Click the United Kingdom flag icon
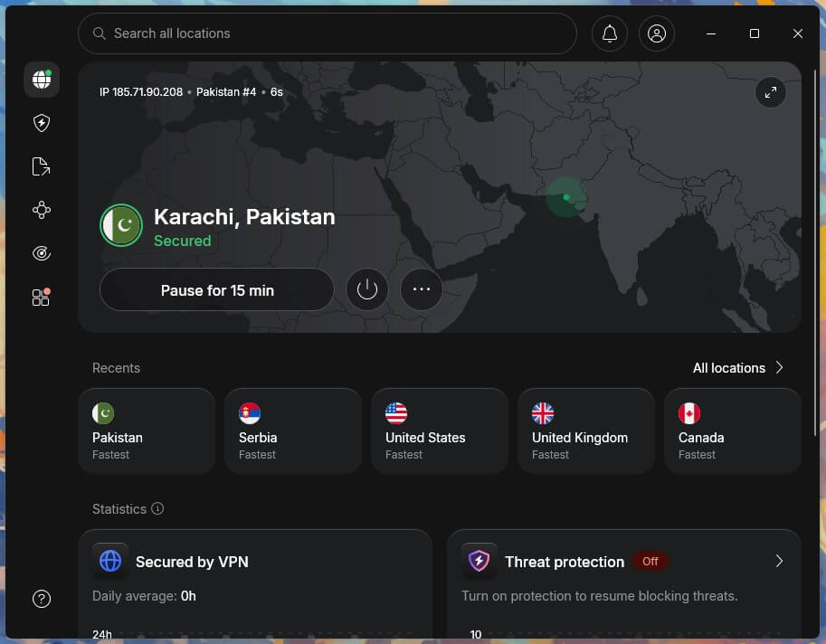The height and width of the screenshot is (644, 826). (543, 413)
